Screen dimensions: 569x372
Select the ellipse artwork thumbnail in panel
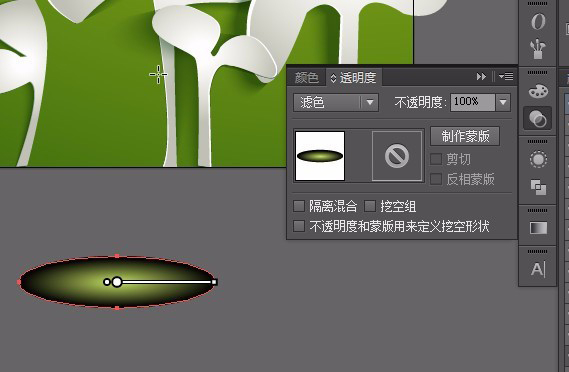[x=320, y=156]
